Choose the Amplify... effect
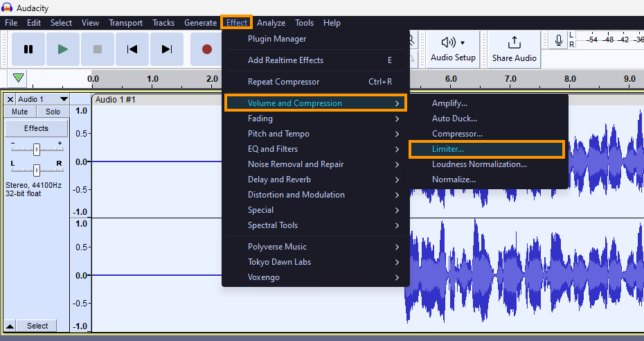The width and height of the screenshot is (644, 341). tap(488, 103)
